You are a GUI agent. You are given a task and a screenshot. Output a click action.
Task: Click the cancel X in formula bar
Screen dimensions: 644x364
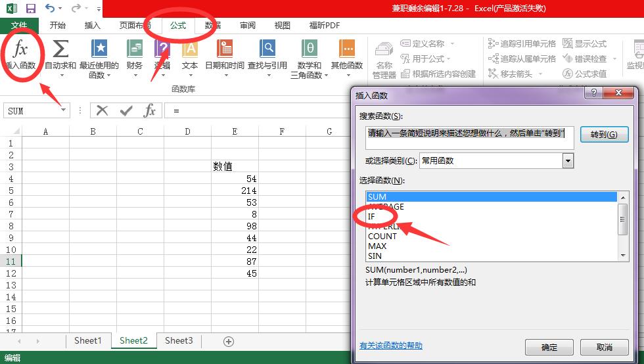pos(103,111)
